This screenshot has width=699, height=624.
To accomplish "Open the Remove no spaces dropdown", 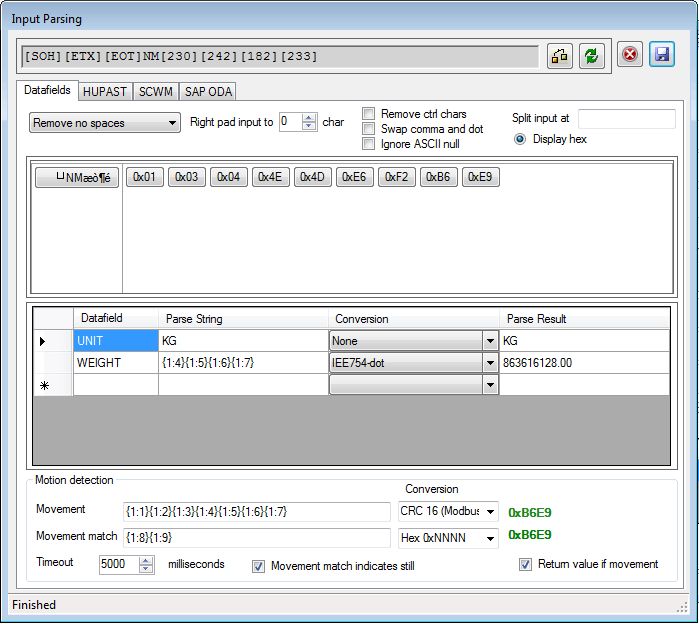I will click(x=105, y=123).
